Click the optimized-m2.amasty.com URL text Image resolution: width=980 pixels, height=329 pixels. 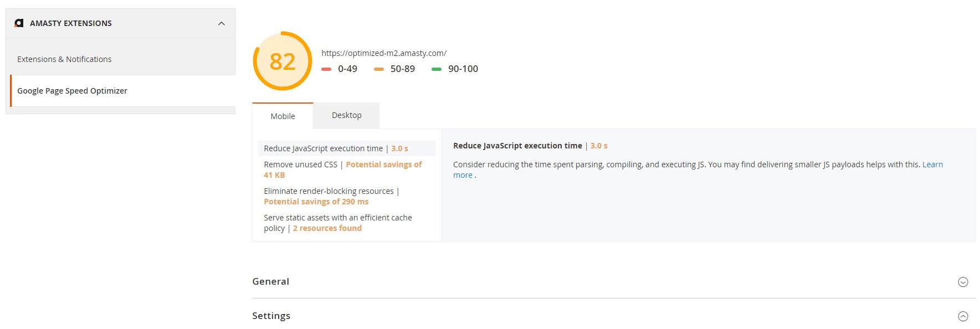[384, 53]
